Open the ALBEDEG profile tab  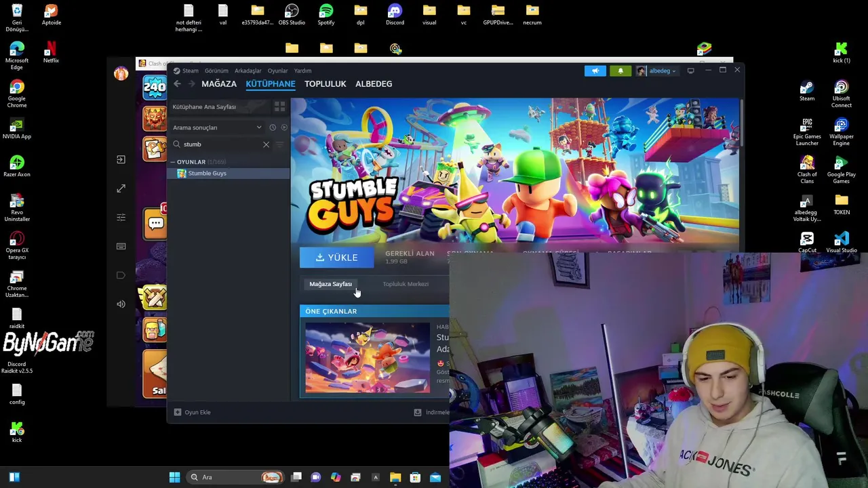coord(374,84)
